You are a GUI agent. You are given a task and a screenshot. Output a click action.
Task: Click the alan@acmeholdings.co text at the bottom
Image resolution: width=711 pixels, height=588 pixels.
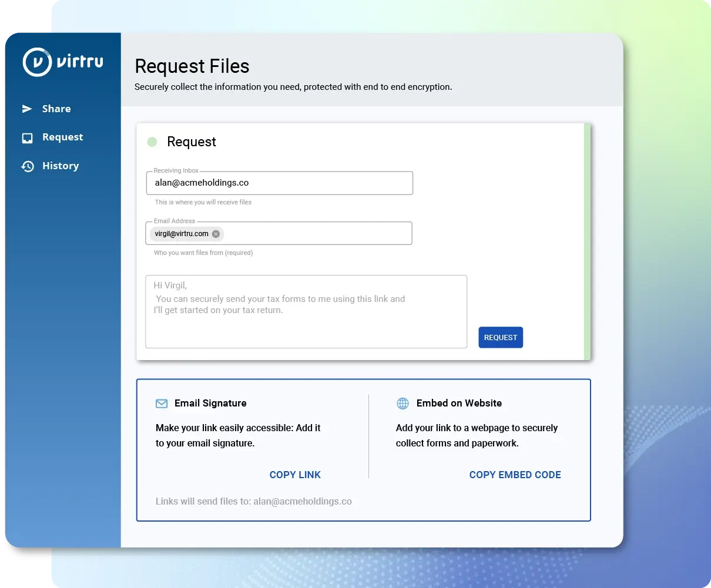[x=303, y=501]
